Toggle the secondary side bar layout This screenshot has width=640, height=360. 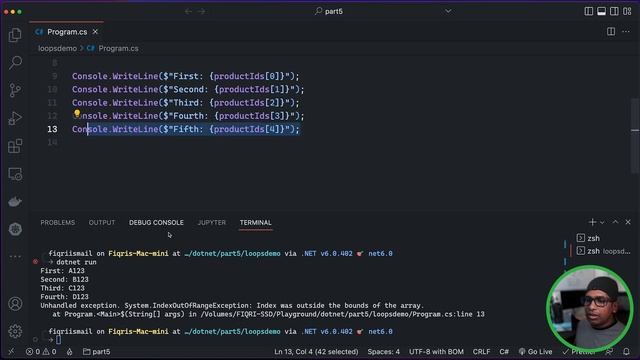pyautogui.click(x=614, y=11)
